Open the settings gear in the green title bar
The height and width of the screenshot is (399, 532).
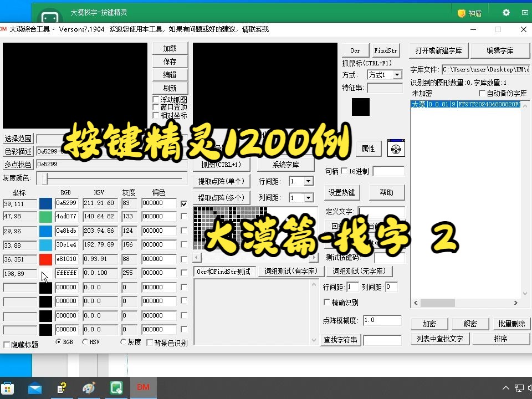(x=505, y=12)
